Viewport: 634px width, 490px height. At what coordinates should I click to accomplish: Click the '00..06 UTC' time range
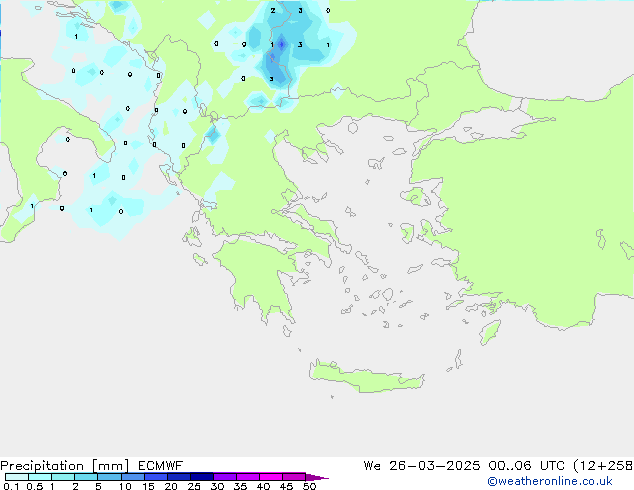pyautogui.click(x=526, y=466)
